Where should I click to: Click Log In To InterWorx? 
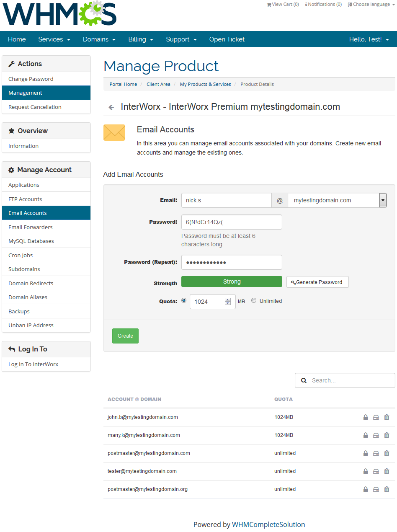click(46, 364)
